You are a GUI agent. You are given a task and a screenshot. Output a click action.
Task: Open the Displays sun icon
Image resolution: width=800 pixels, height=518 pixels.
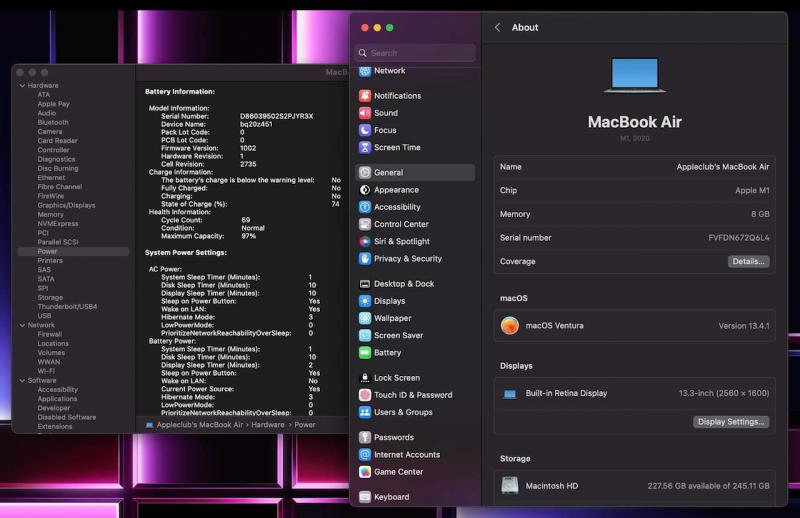(x=364, y=301)
